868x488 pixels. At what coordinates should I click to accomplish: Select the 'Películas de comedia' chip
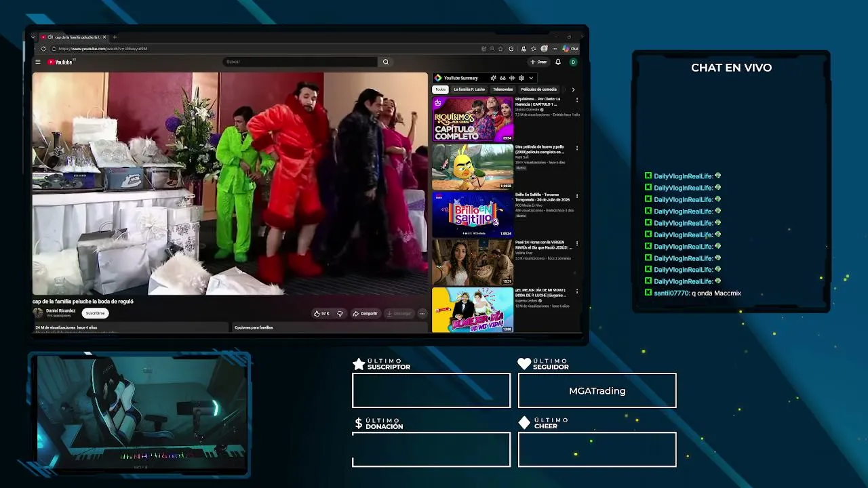(539, 89)
